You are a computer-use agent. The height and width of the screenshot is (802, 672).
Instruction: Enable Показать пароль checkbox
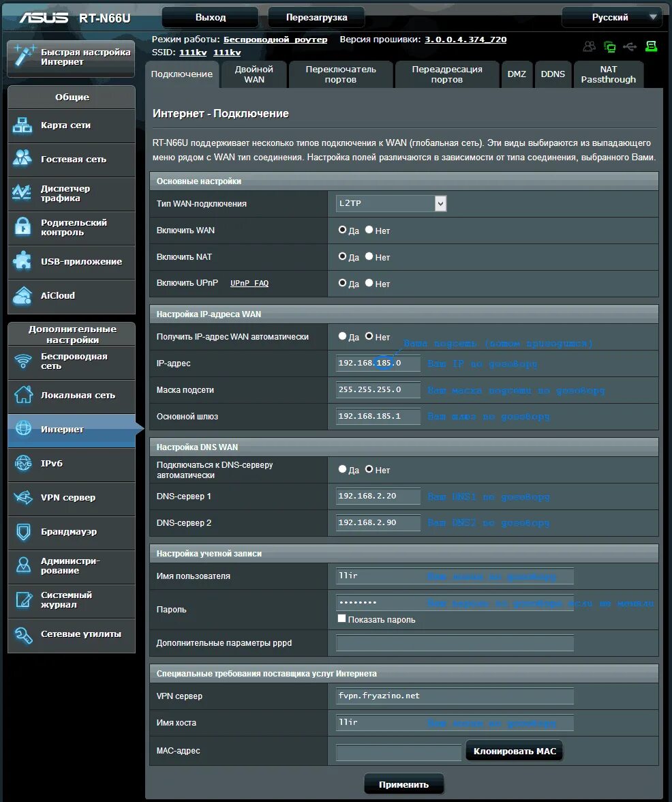[342, 619]
